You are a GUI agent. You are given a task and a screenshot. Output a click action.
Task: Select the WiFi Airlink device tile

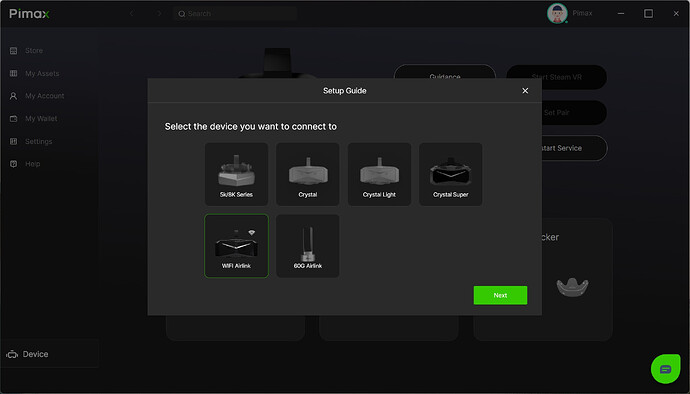coord(236,246)
